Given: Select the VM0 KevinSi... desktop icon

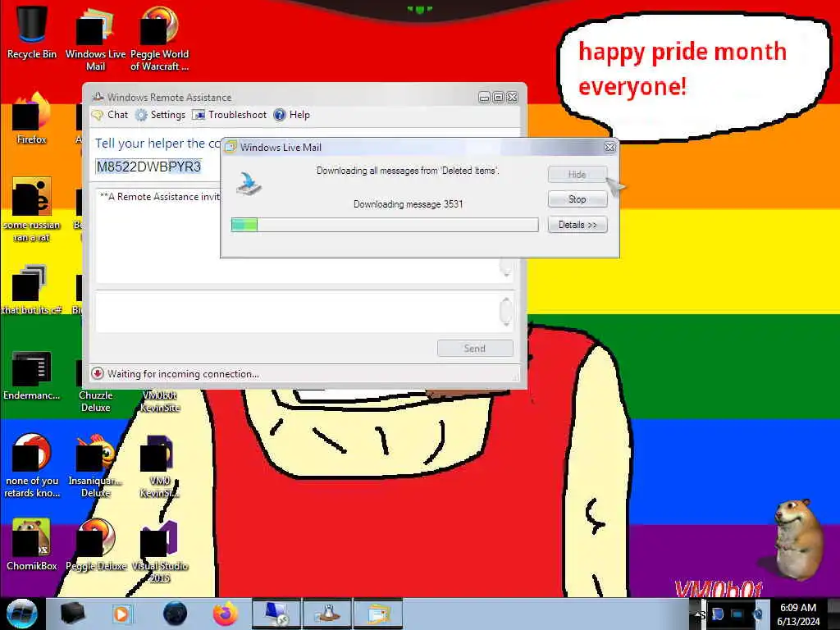Looking at the screenshot, I should (x=160, y=466).
